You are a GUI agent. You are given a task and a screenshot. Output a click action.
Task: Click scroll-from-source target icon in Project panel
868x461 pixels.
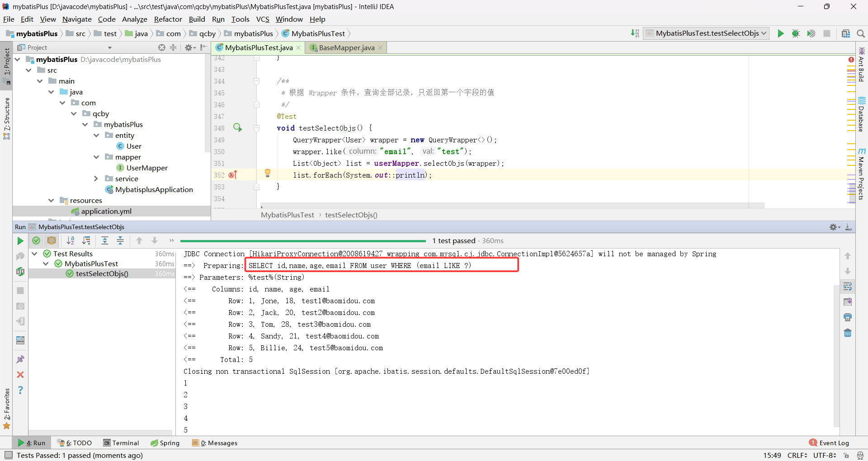162,47
